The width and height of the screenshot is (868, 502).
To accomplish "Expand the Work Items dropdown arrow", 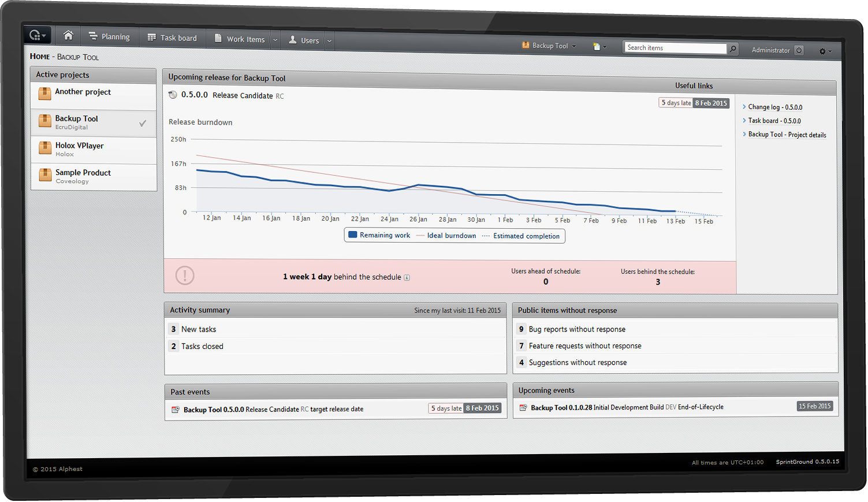I will pyautogui.click(x=275, y=40).
